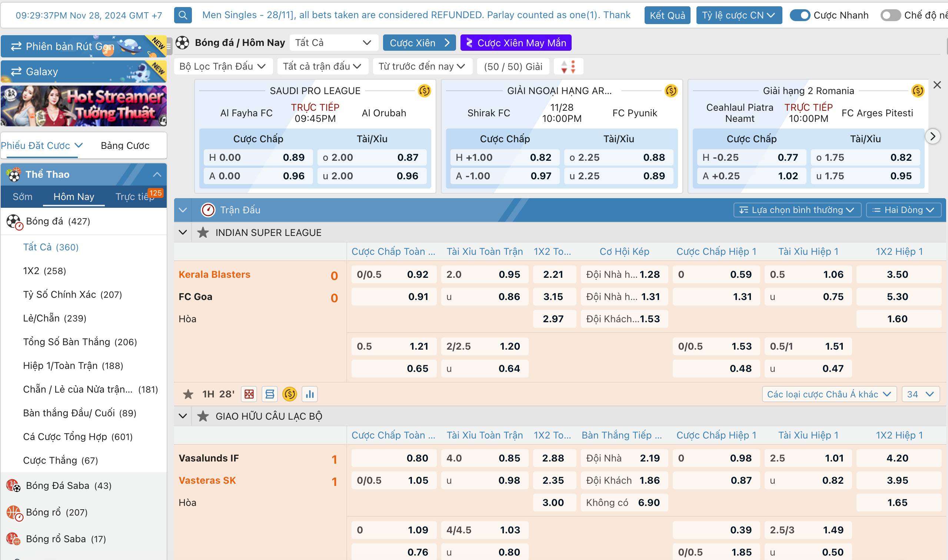Collapse the Thể Thao panel
The image size is (948, 560).
click(x=157, y=174)
